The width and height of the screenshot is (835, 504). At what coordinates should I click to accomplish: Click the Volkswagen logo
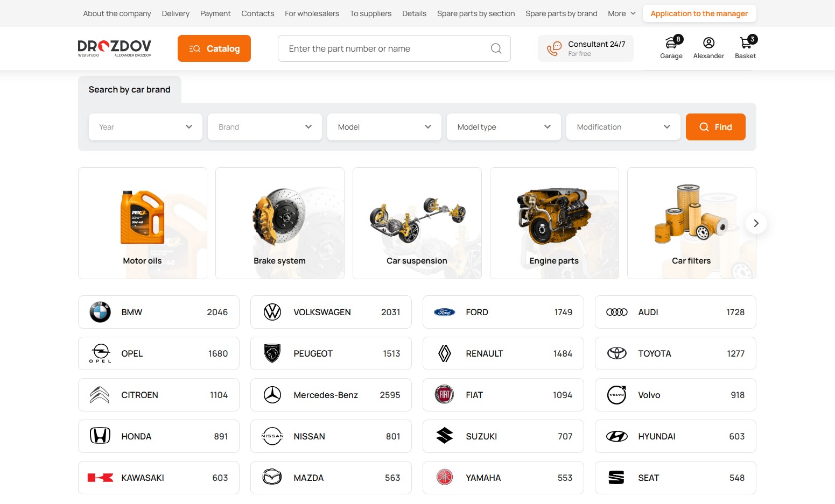tap(272, 312)
